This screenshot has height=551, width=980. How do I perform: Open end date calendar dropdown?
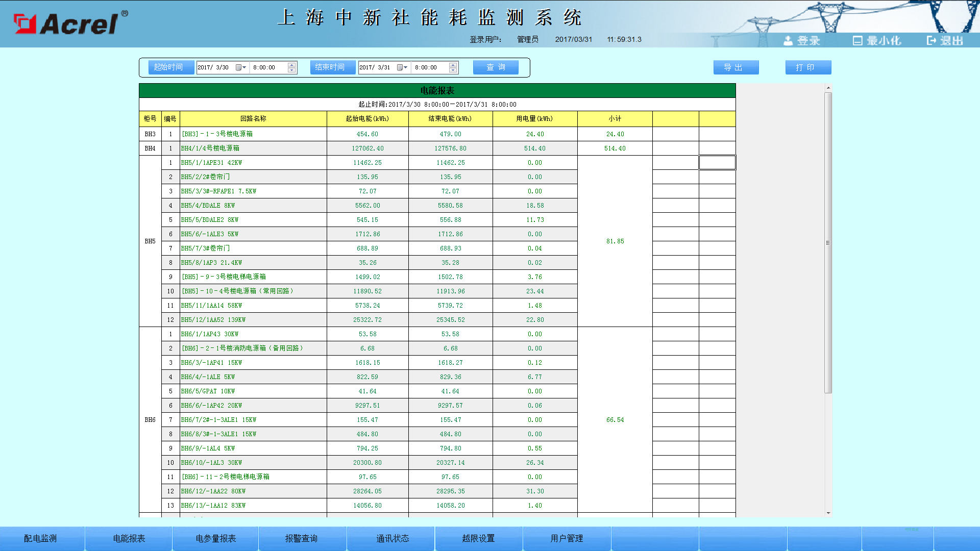click(403, 67)
